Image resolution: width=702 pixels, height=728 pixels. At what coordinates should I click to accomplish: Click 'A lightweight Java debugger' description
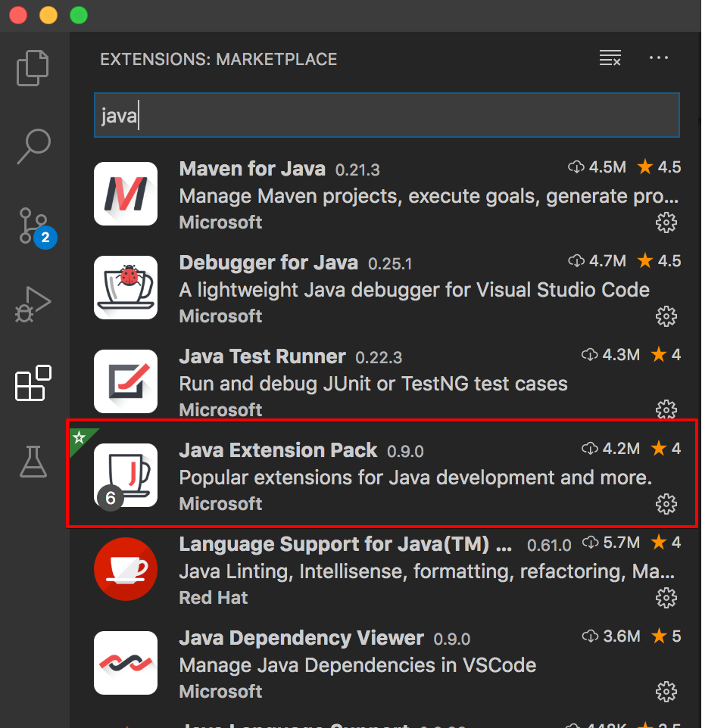point(414,290)
